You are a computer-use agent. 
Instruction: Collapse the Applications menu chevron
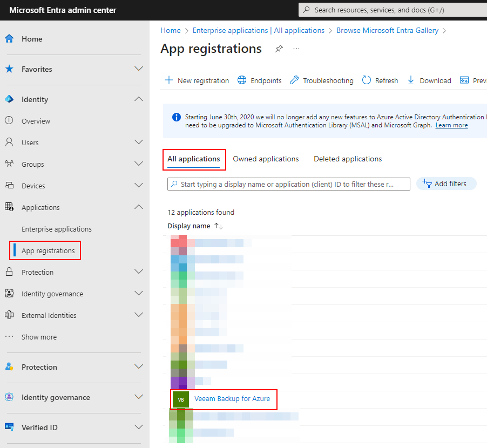pyautogui.click(x=139, y=207)
